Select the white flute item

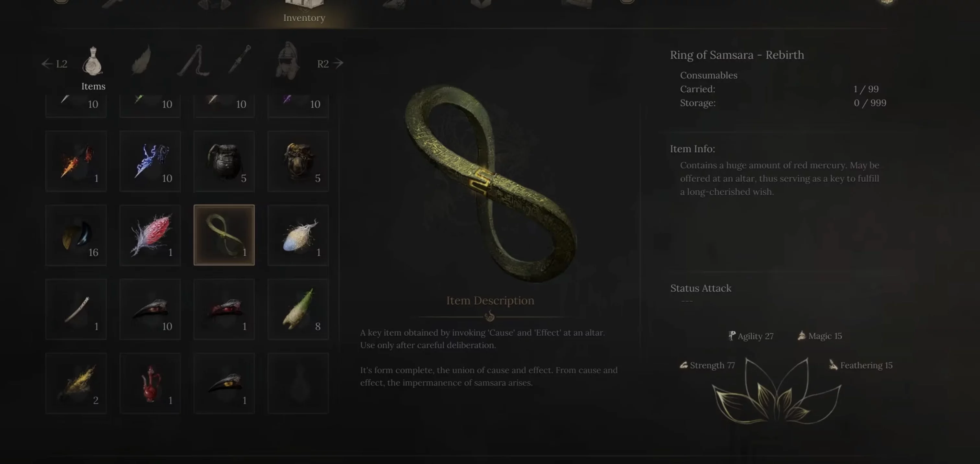pos(76,309)
